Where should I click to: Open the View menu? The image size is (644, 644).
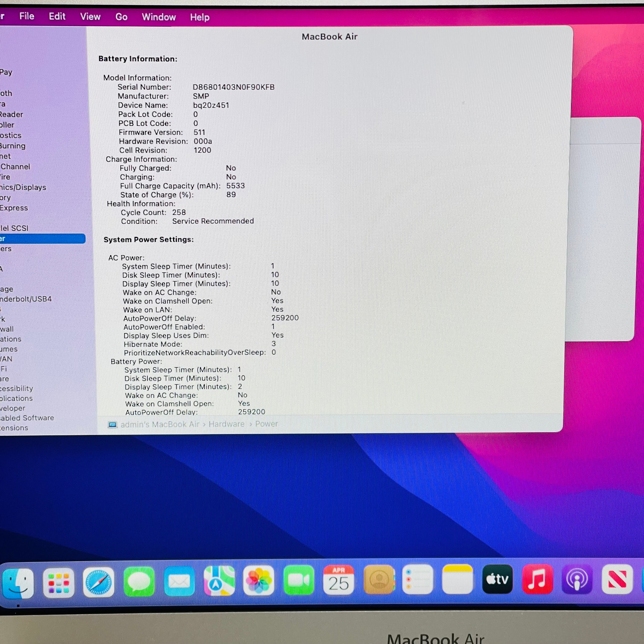coord(90,17)
